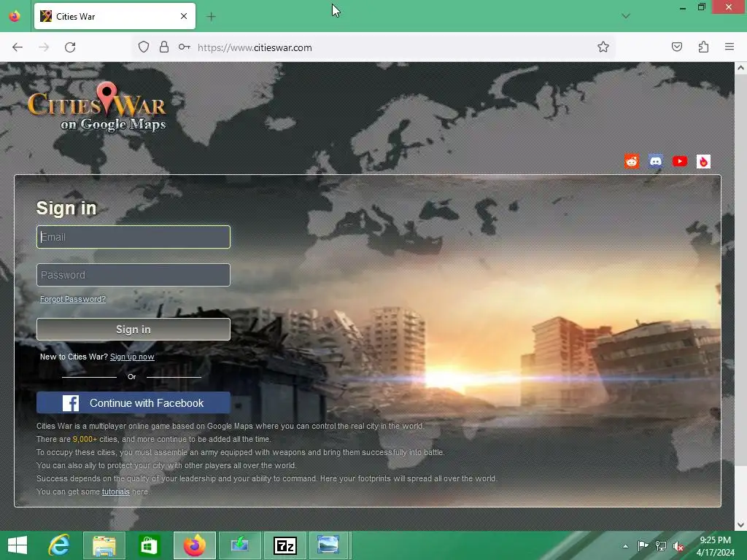Click scrollbar down arrow
This screenshot has width=747, height=560.
pos(740,525)
